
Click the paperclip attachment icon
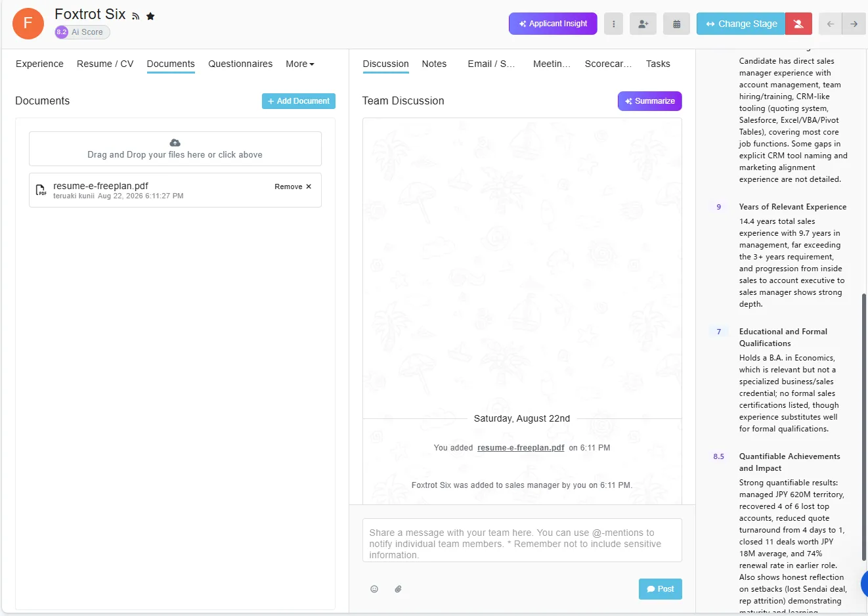(x=398, y=589)
